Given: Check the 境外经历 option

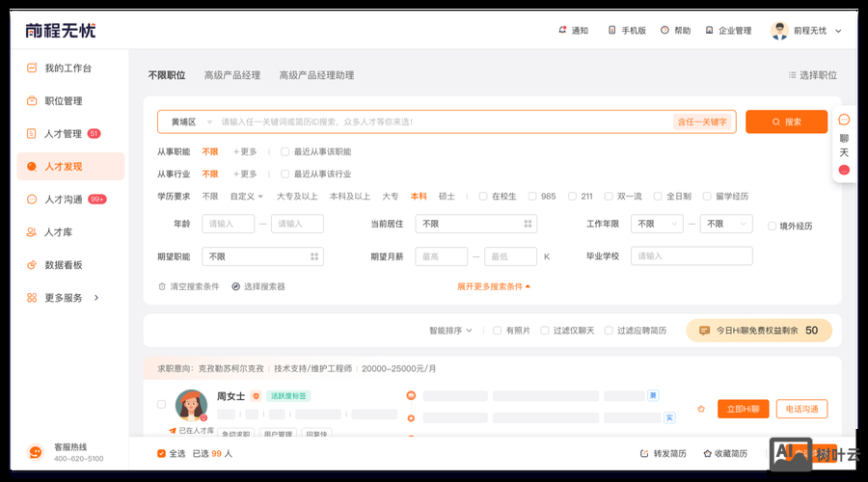Looking at the screenshot, I should pyautogui.click(x=772, y=226).
